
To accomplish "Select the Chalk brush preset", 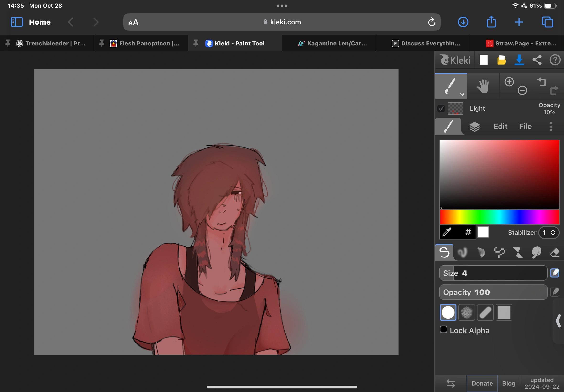I will [481, 252].
